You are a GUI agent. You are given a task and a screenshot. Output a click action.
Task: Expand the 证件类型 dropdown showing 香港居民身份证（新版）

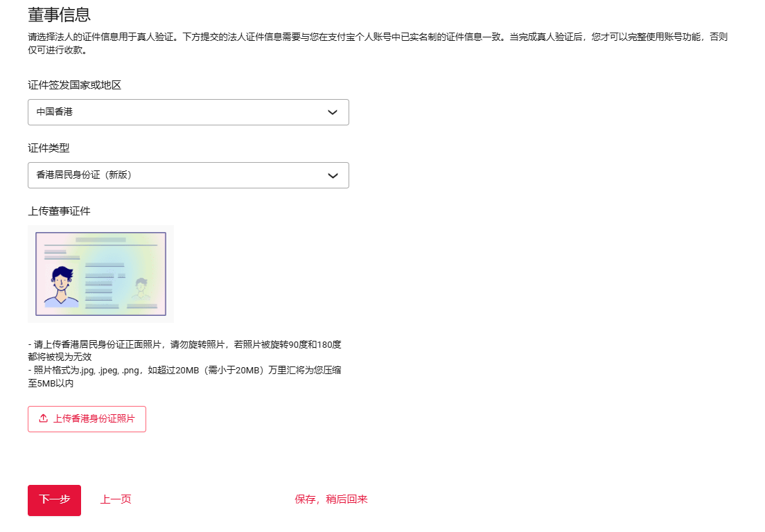click(x=188, y=175)
